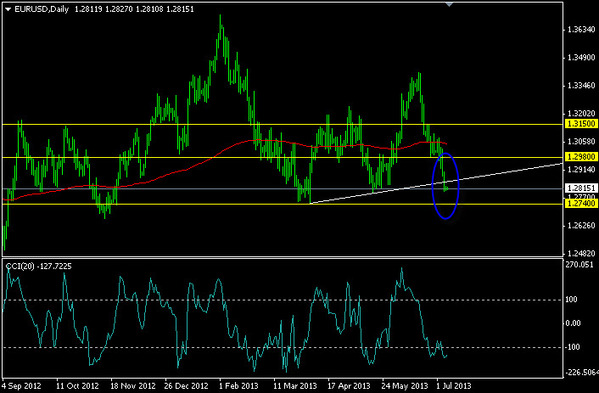This screenshot has width=599, height=393.
Task: Select the yellow 1.27400 price level label
Action: coord(581,204)
